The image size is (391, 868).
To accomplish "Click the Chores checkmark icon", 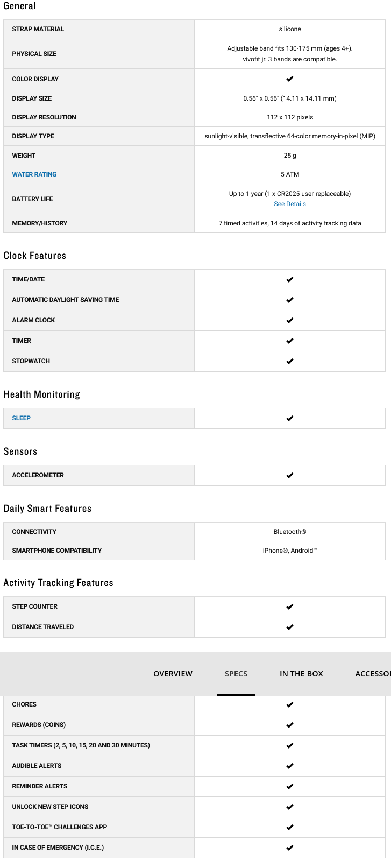I will coord(290,705).
